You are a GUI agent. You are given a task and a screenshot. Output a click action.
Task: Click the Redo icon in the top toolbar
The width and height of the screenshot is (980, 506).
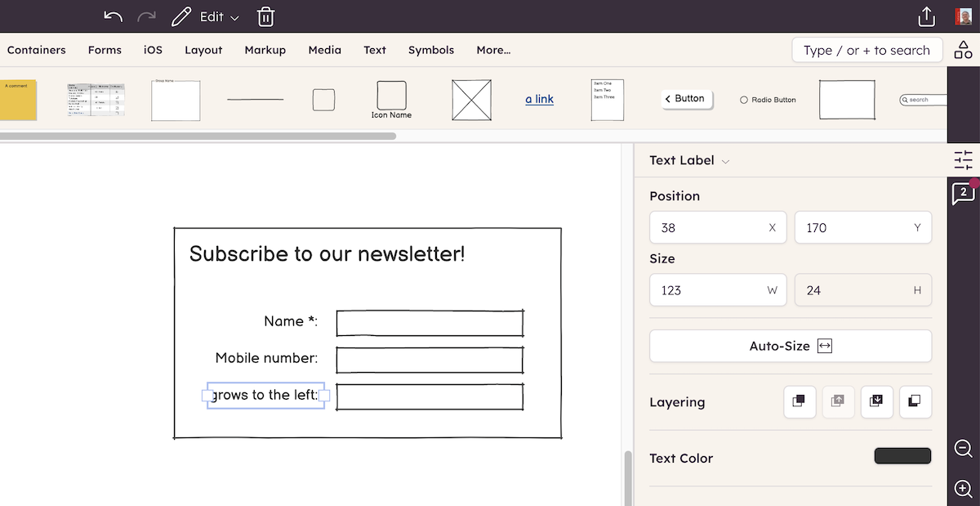pyautogui.click(x=147, y=16)
